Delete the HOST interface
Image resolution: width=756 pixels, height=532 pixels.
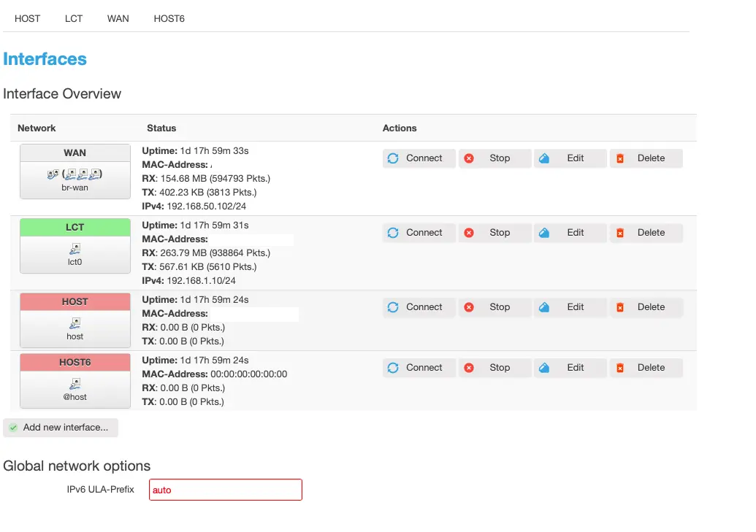click(x=646, y=307)
